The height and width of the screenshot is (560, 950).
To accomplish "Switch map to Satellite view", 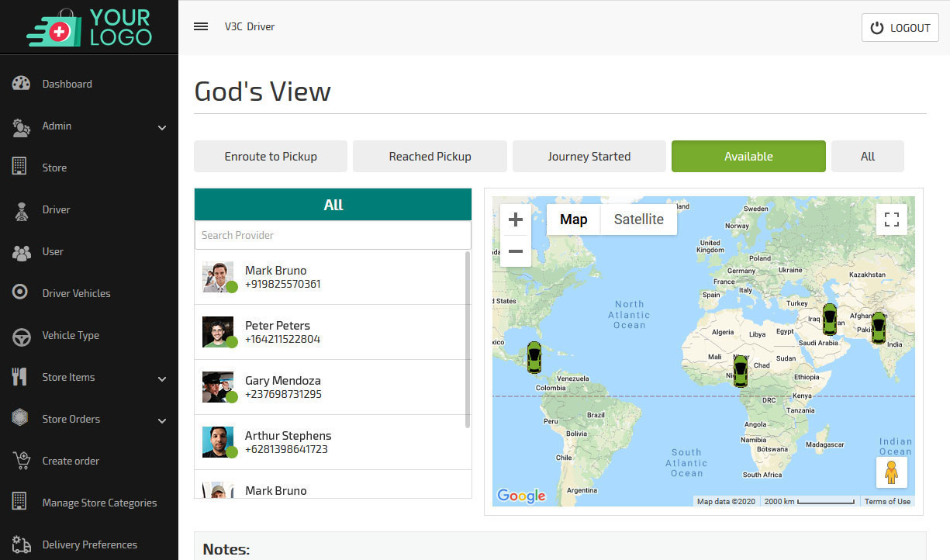I will (x=638, y=220).
